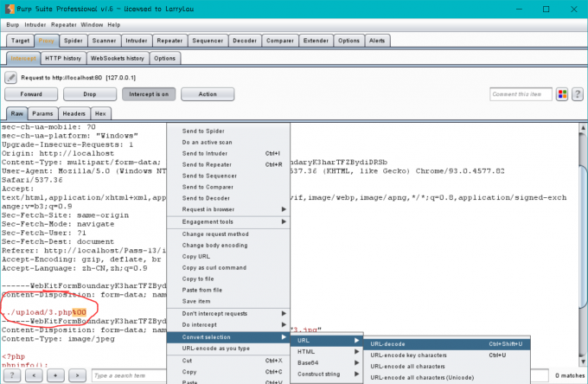This screenshot has height=384, width=588.
Task: Open the HTTP history tab
Action: (x=63, y=58)
